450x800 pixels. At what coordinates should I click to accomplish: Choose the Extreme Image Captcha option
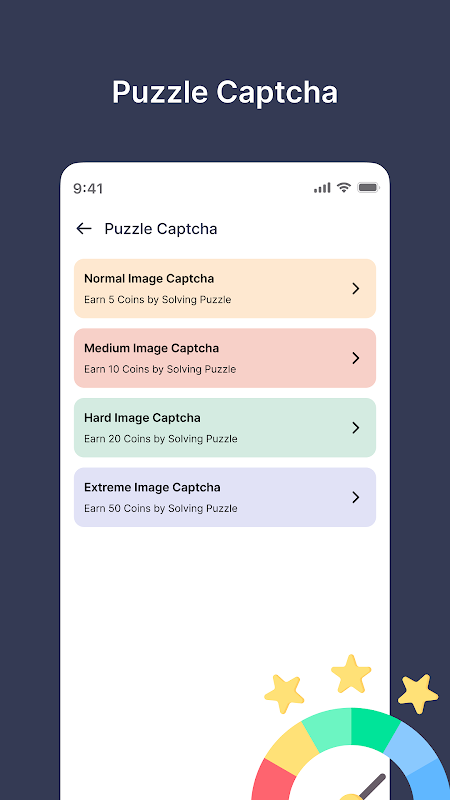click(x=225, y=497)
